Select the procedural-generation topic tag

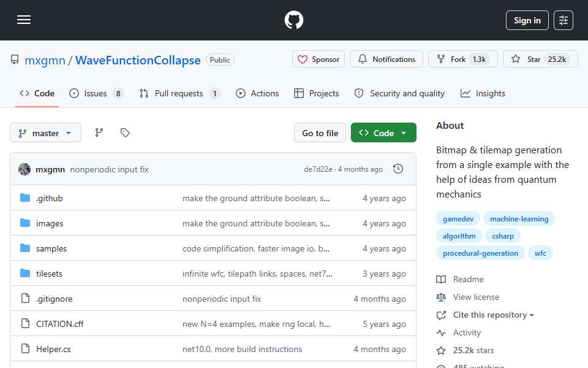[480, 253]
